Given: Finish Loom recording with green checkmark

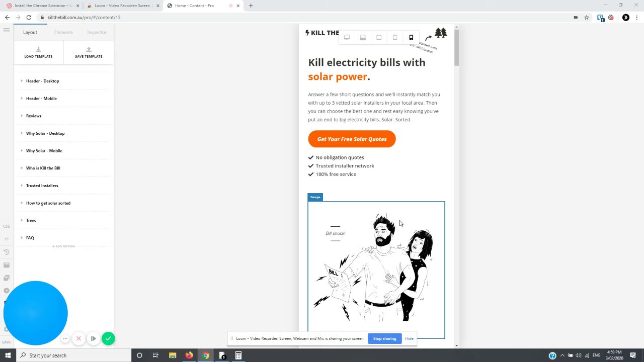Looking at the screenshot, I should [108, 338].
